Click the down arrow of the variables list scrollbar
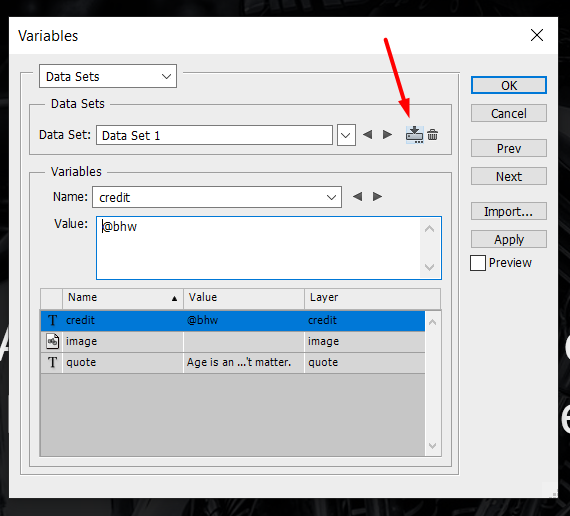 click(433, 445)
